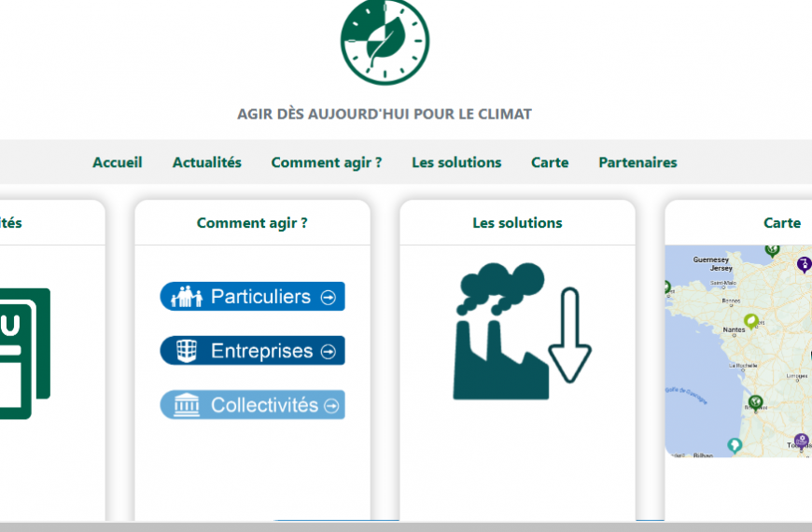This screenshot has height=532, width=812.
Task: Click the teal map marker near Bilbao
Action: (735, 445)
